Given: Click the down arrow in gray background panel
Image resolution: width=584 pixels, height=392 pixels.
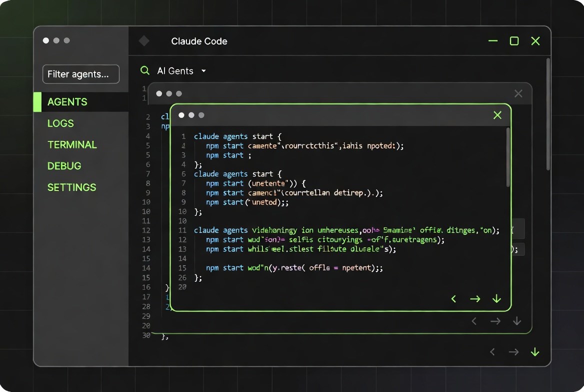Looking at the screenshot, I should tap(517, 321).
